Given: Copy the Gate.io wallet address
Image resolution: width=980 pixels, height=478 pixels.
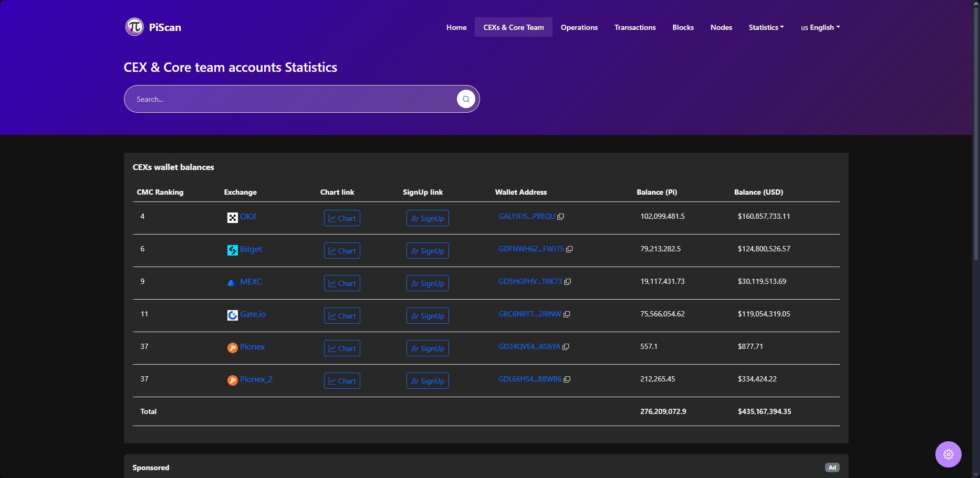Looking at the screenshot, I should coord(567,314).
